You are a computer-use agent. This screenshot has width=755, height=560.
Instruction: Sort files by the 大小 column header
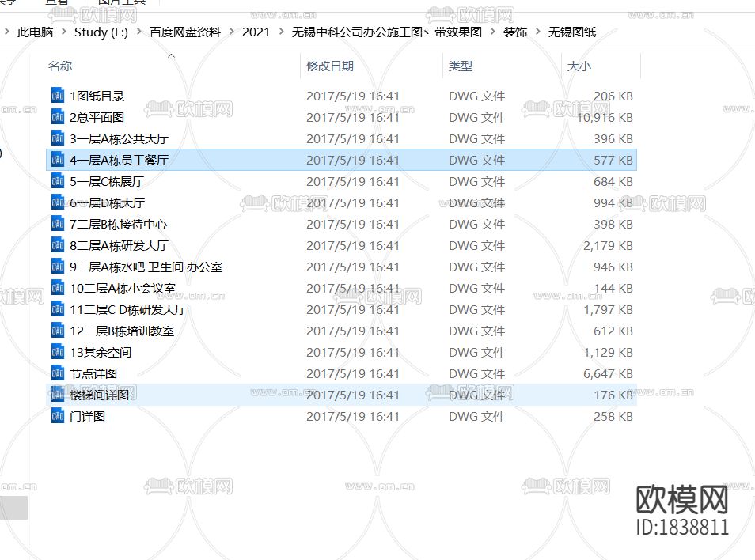click(x=579, y=66)
